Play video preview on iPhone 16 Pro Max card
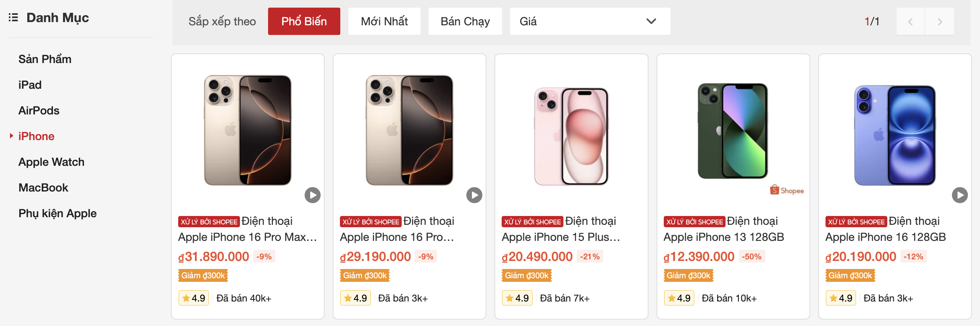 point(312,196)
